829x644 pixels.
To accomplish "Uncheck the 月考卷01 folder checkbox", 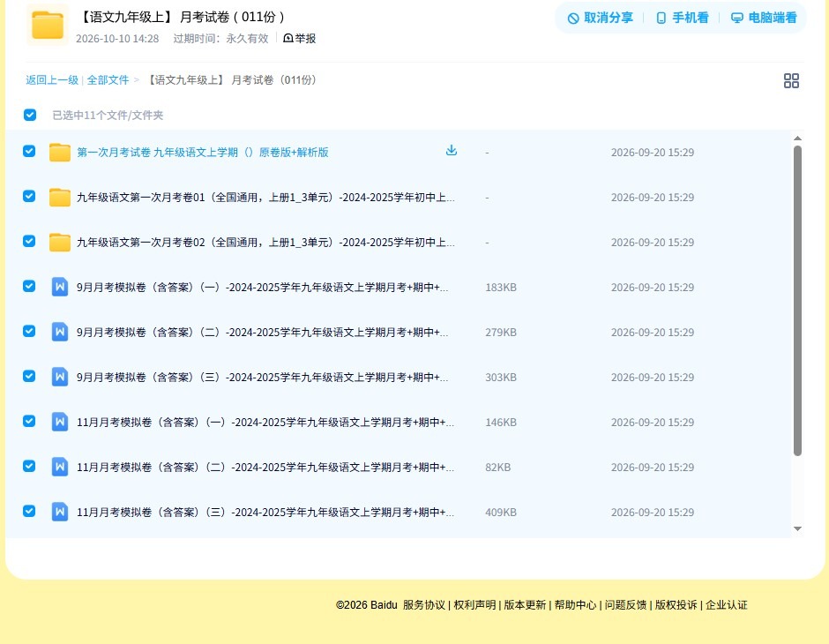I will click(x=29, y=196).
